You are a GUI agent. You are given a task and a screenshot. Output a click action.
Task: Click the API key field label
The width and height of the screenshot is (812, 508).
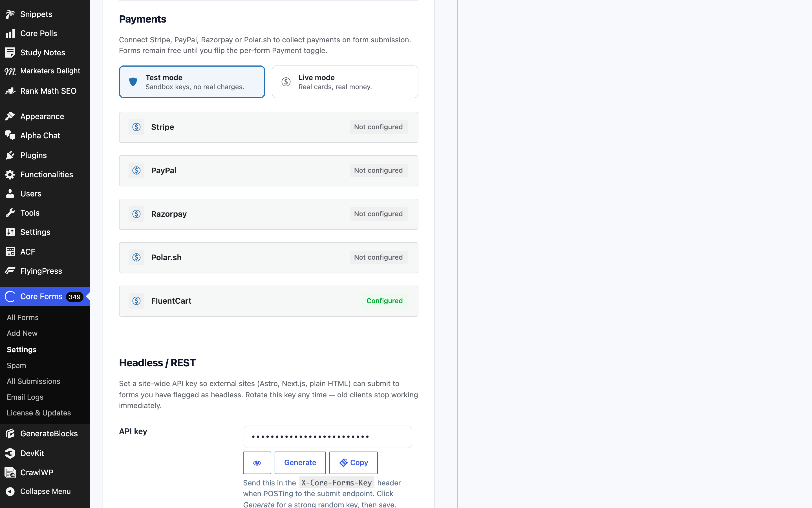[133, 432]
